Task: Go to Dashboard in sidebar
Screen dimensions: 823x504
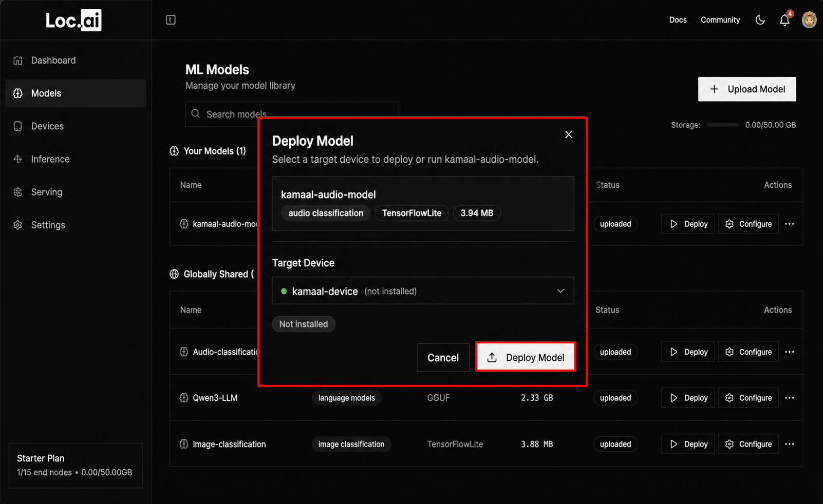Action: point(76,61)
